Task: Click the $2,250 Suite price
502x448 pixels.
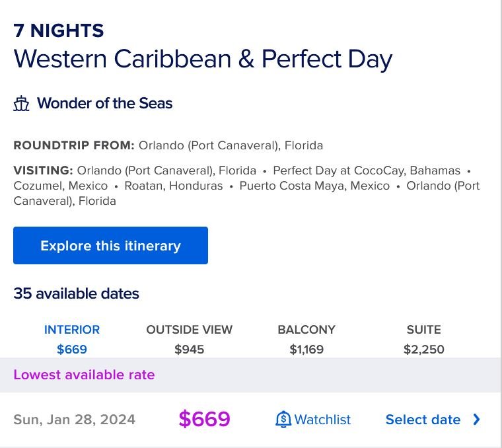Action: 423,349
